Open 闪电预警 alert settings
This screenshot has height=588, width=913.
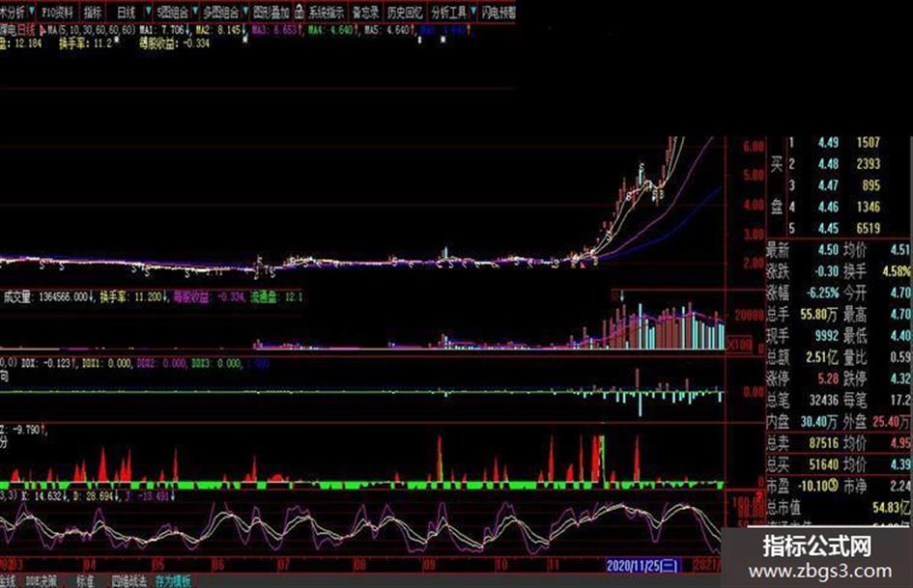pyautogui.click(x=498, y=12)
